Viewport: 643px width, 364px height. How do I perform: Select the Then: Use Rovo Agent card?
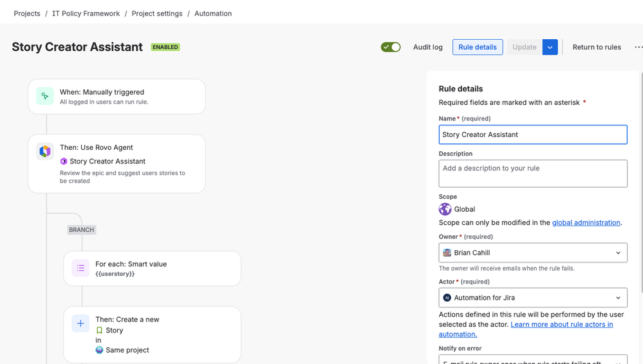click(116, 163)
